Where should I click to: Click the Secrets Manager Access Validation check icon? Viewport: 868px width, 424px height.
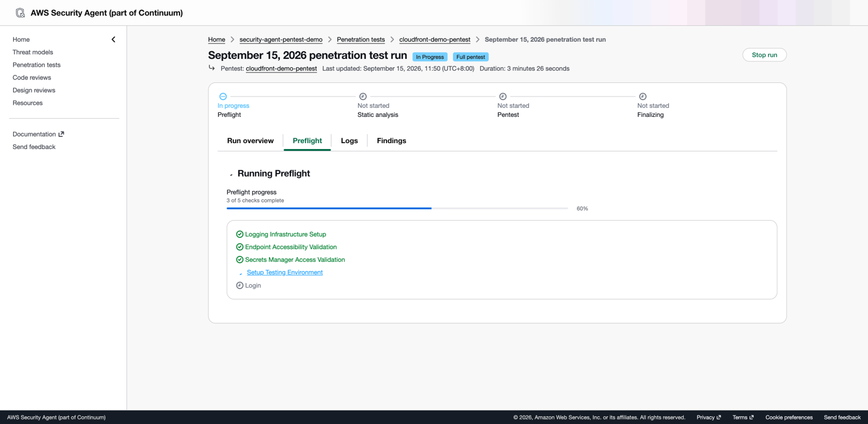pyautogui.click(x=240, y=259)
